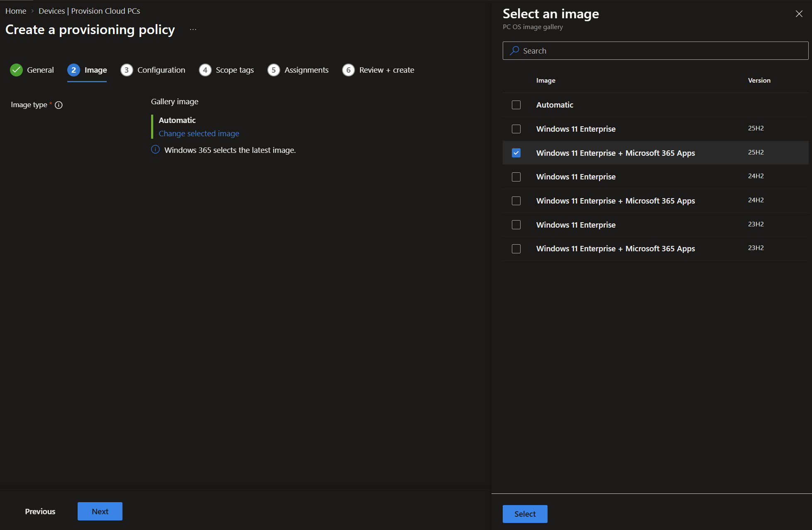Click Windows 11 Enterprise 23H2 row name
This screenshot has height=530, width=812.
pos(576,225)
